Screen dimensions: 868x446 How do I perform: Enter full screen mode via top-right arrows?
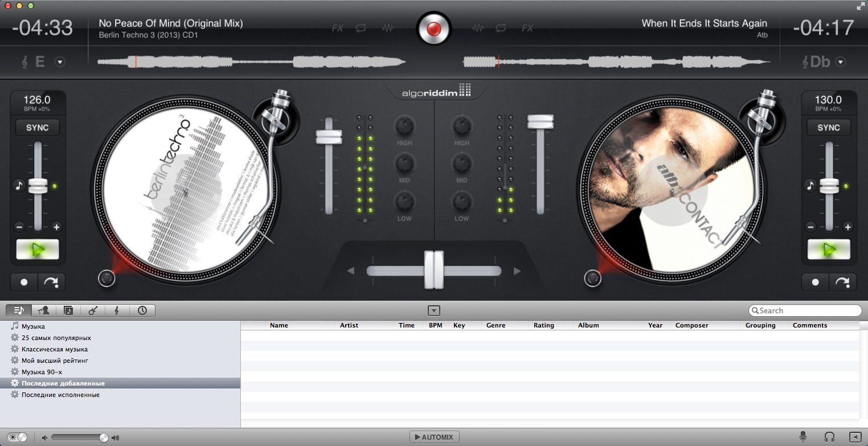pos(860,6)
